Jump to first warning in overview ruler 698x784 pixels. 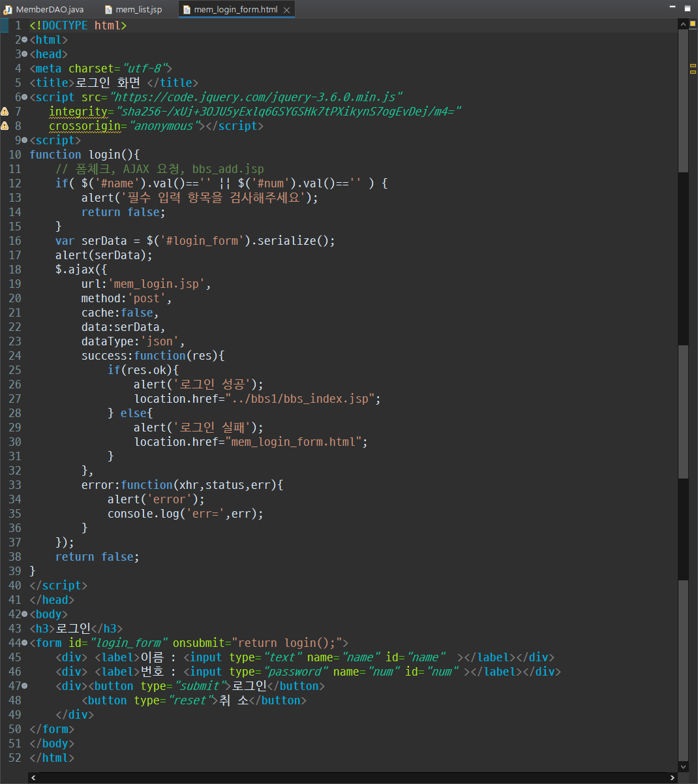point(693,67)
